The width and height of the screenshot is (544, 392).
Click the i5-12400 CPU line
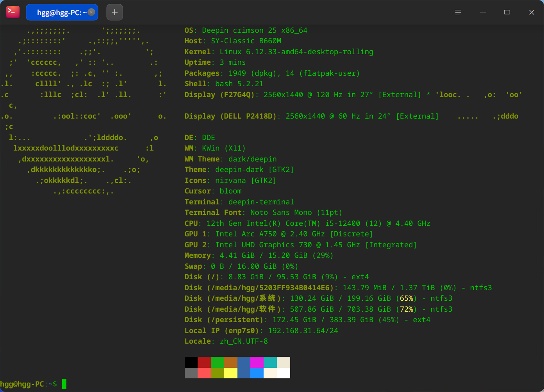(307, 223)
